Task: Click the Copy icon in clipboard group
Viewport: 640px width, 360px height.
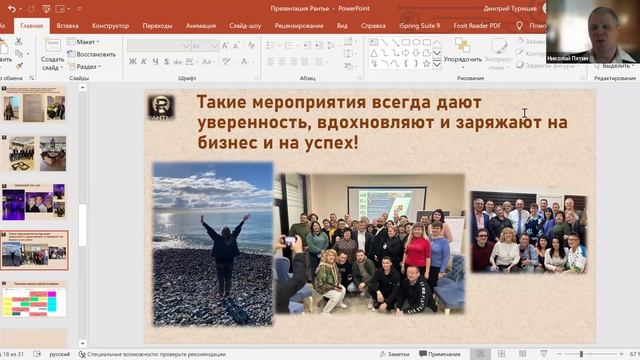Action: coord(19,53)
